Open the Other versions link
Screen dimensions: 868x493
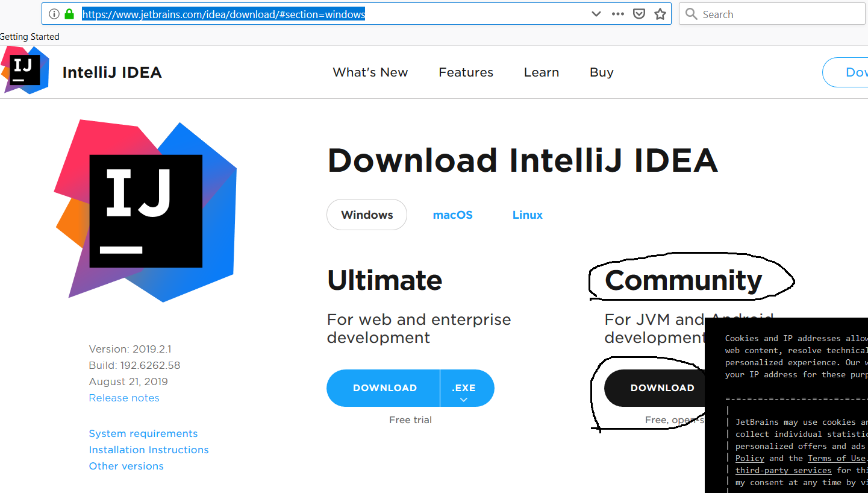(x=126, y=466)
